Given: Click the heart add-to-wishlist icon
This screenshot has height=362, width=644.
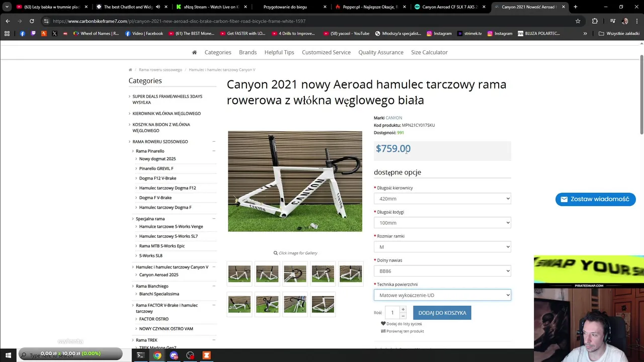Looking at the screenshot, I should [383, 324].
